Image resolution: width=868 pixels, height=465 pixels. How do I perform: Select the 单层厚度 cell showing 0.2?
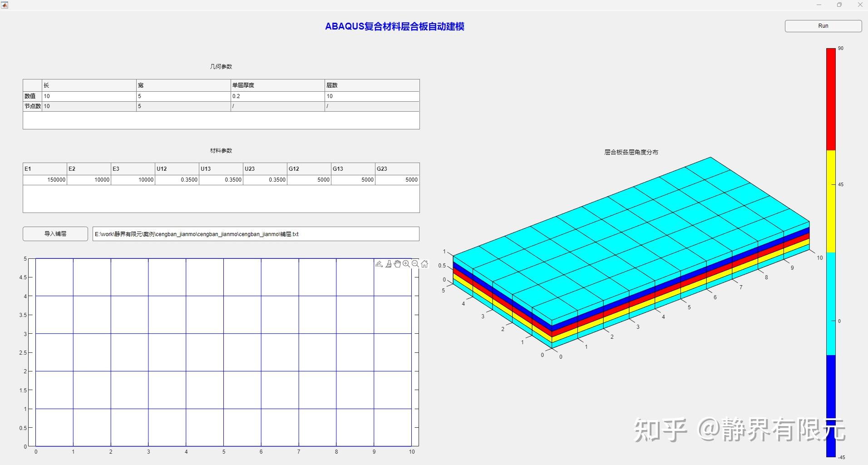[278, 96]
